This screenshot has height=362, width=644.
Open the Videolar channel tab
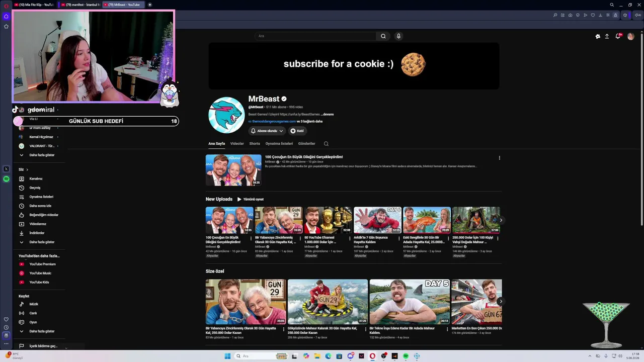pos(237,144)
